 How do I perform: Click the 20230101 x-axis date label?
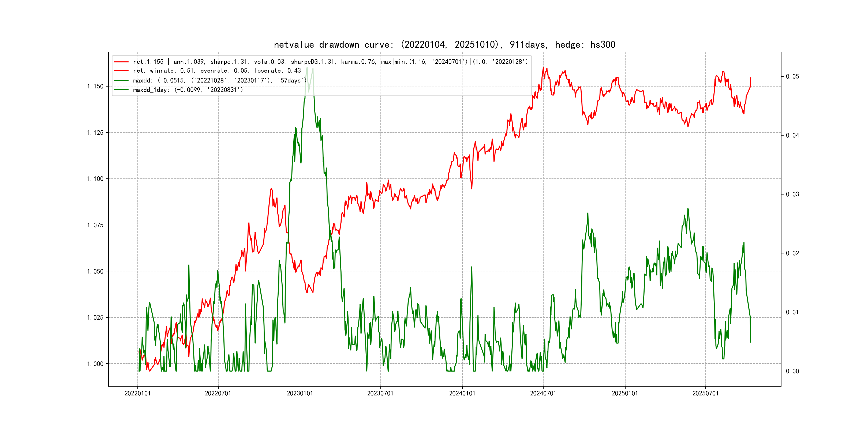click(300, 393)
